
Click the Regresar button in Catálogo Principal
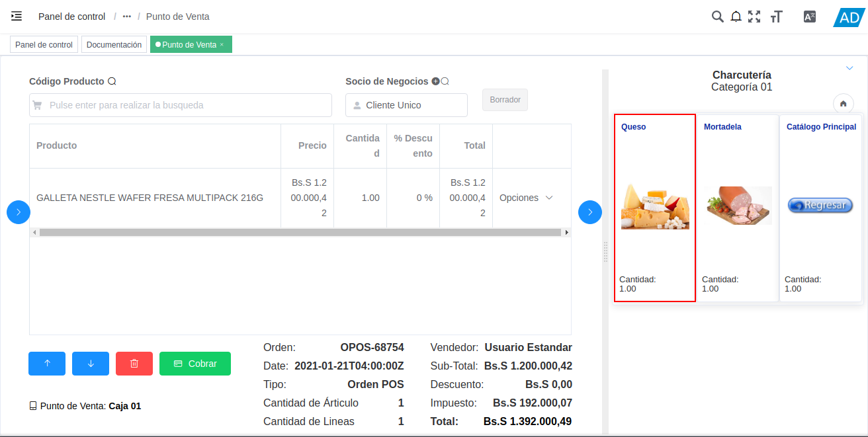(x=820, y=205)
